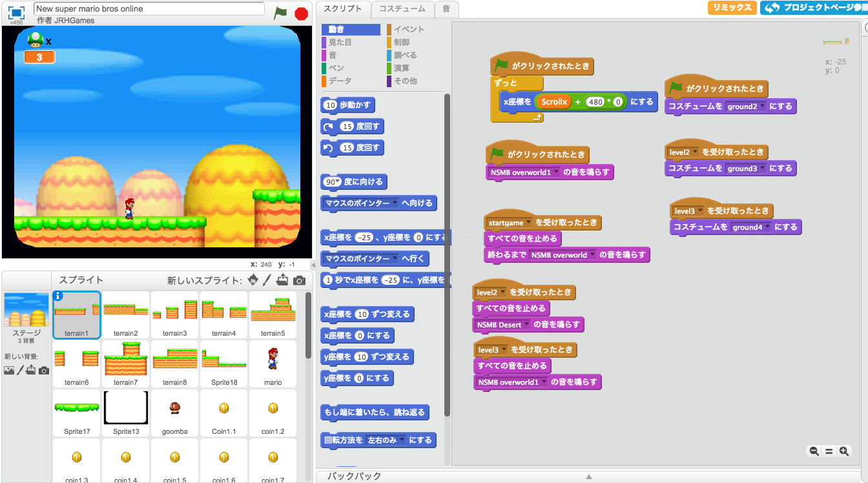Select the ペン block category
Screen dimensions: 868x483
(x=351, y=68)
